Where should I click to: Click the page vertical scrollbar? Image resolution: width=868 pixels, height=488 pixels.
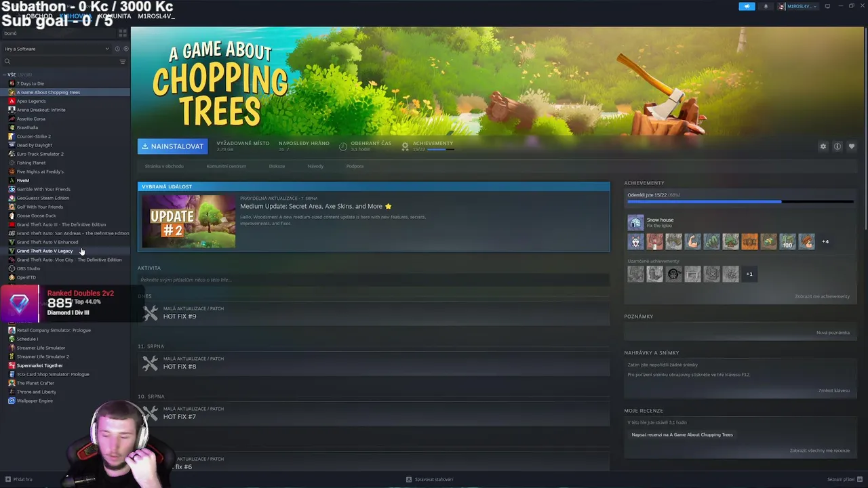click(x=865, y=129)
